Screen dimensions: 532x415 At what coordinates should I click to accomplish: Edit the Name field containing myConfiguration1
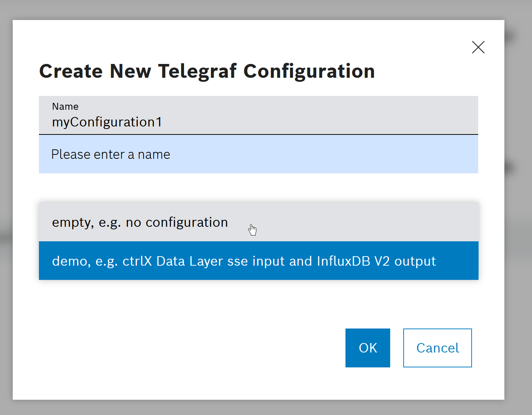259,115
